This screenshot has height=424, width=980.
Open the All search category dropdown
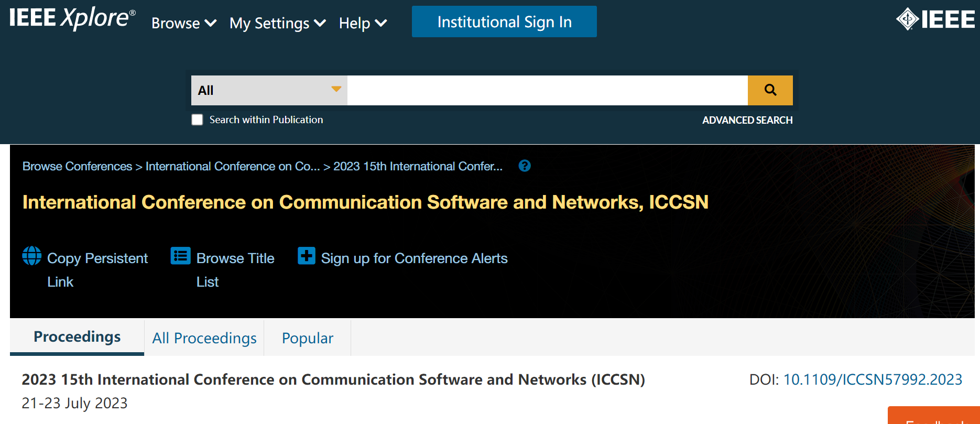coord(269,90)
